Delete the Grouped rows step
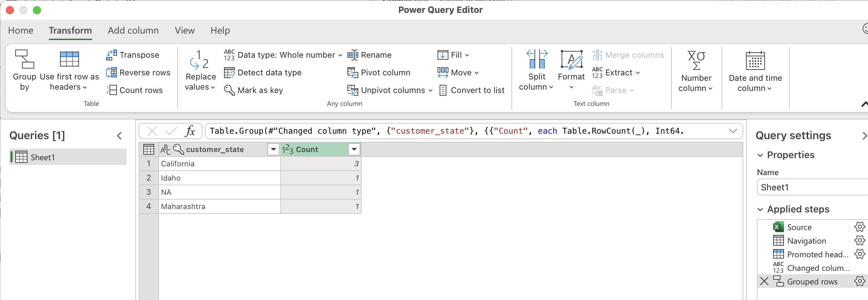 764,281
